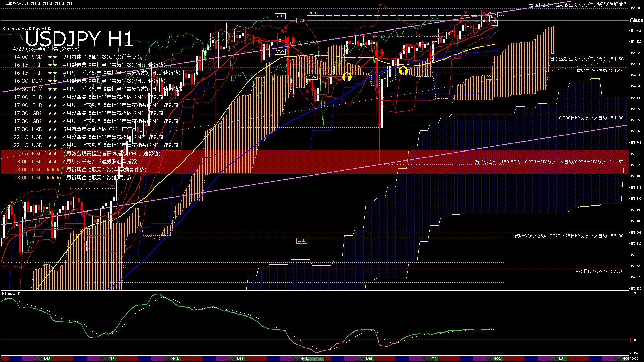Viewport: 644px width, 362px height.
Task: Click the H1 macd (9) indicator label
Action: pyautogui.click(x=11, y=294)
